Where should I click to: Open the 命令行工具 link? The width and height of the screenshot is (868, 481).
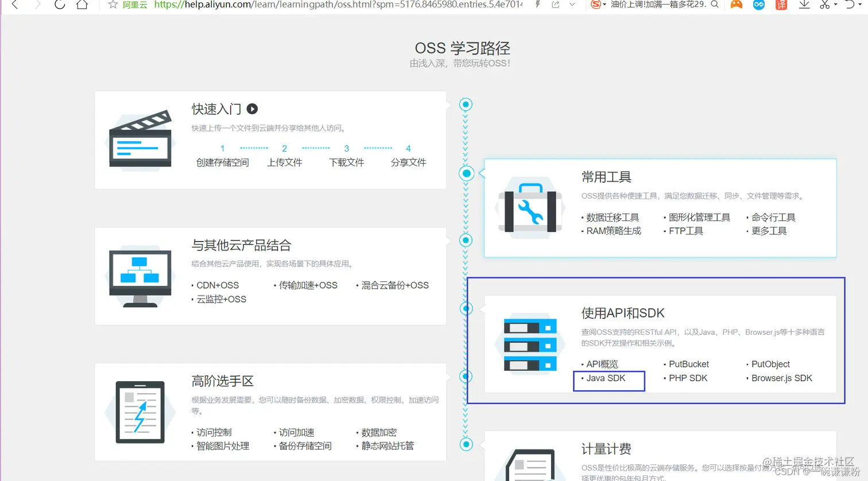[x=773, y=218]
